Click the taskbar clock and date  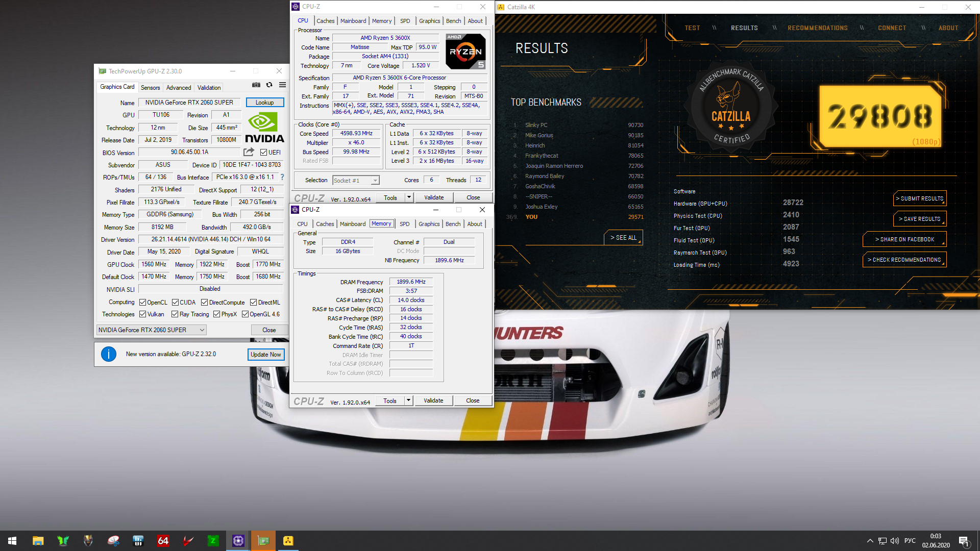point(936,541)
